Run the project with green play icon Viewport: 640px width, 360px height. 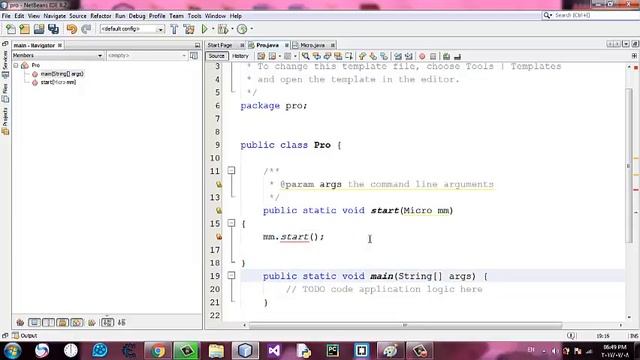(204, 29)
